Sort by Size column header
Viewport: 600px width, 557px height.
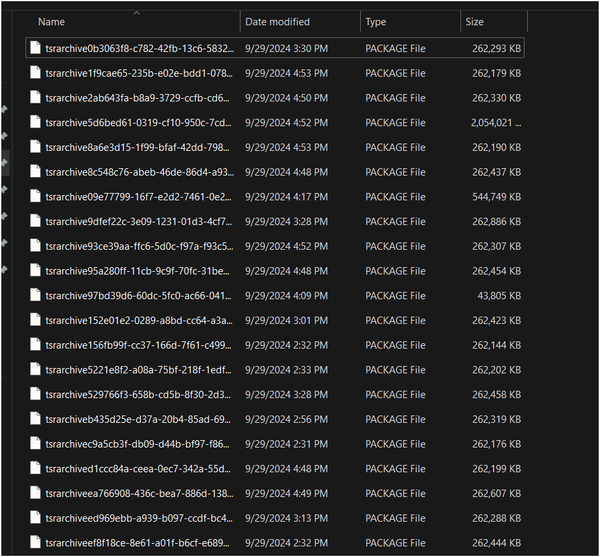474,22
